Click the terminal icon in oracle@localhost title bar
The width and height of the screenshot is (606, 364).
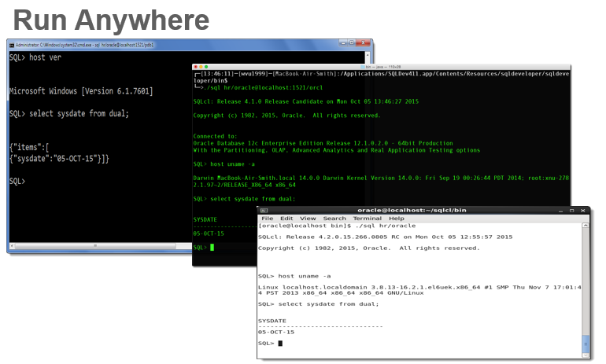click(x=264, y=211)
